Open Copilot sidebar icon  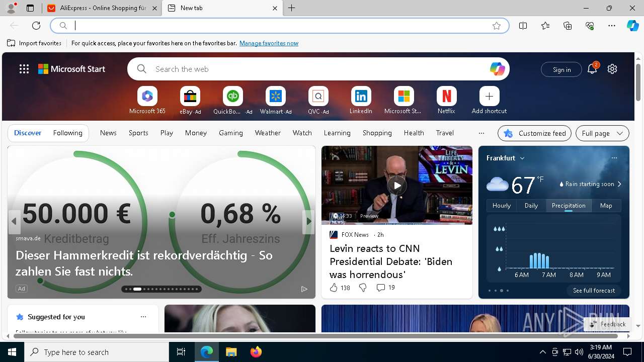(x=632, y=26)
